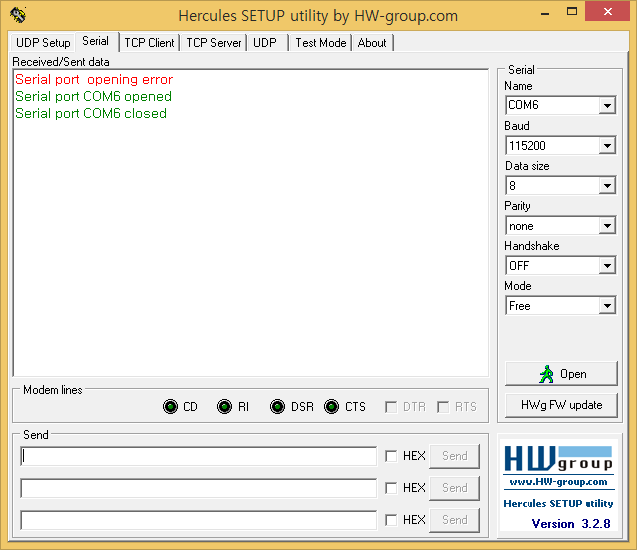Switch to the Test Mode tab

click(x=321, y=43)
